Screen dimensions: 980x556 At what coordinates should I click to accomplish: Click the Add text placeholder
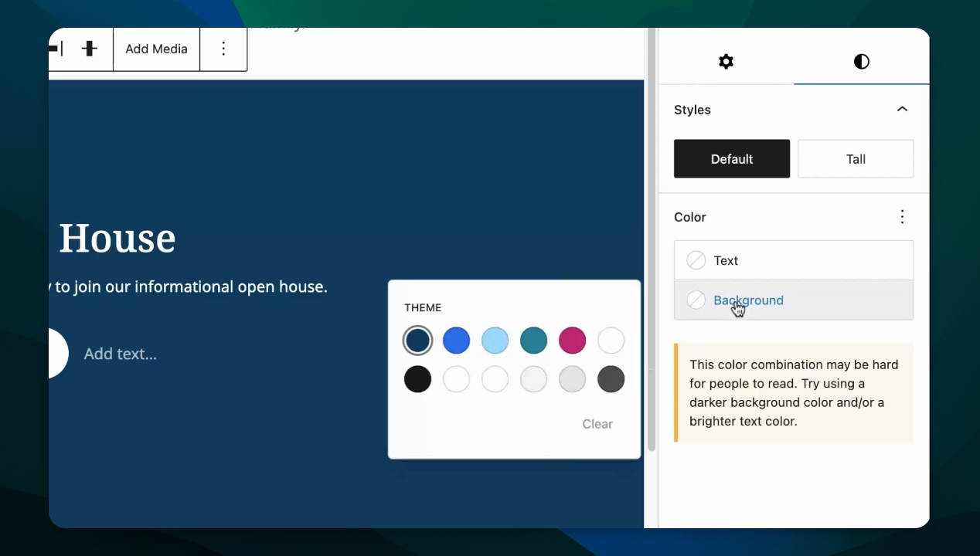point(121,354)
